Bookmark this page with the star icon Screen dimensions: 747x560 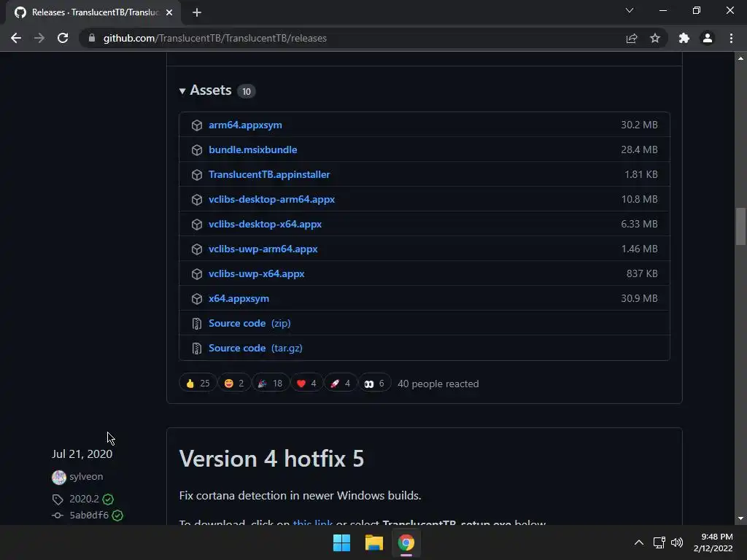pos(655,38)
